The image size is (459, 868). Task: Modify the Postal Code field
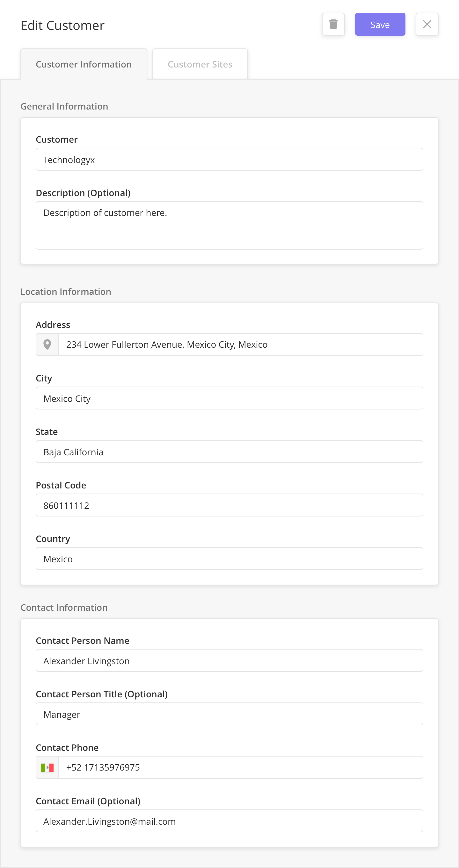[229, 505]
